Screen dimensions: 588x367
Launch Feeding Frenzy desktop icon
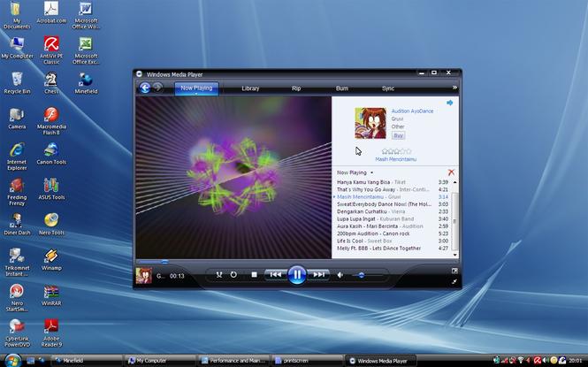point(17,192)
